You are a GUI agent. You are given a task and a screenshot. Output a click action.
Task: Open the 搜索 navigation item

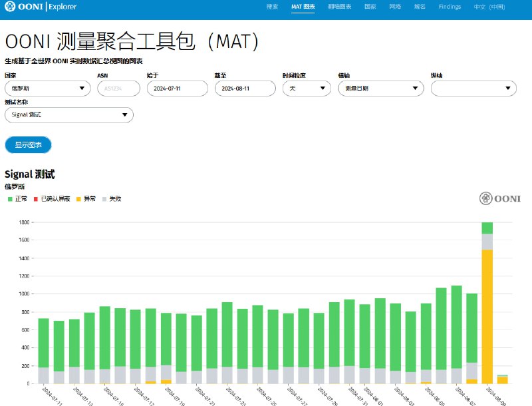(x=272, y=7)
